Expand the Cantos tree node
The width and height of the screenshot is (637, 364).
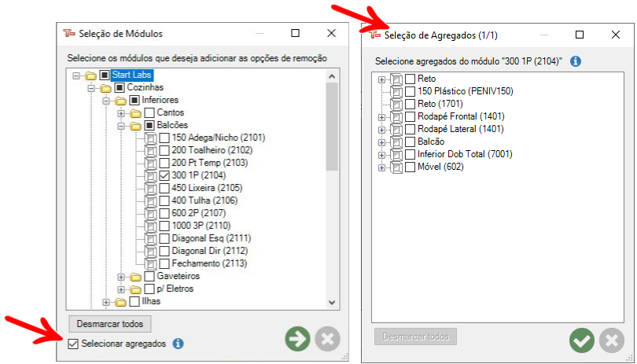pos(121,113)
